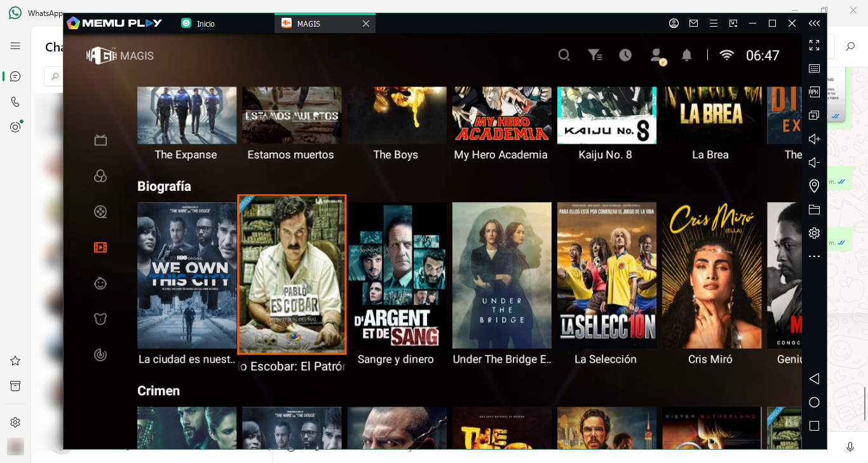Screen dimensions: 868x463
Task: Open My Hero Academia poster
Action: point(501,115)
